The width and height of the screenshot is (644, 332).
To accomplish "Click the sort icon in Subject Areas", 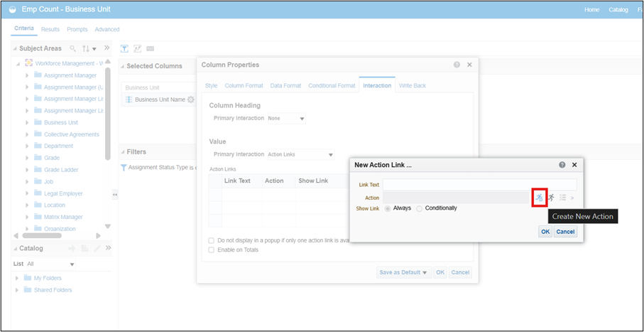I will click(x=89, y=48).
